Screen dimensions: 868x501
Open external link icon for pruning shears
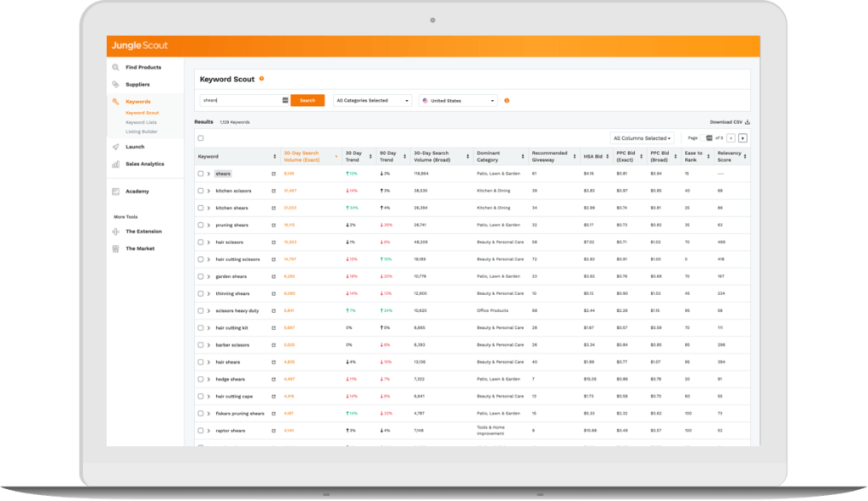[274, 225]
